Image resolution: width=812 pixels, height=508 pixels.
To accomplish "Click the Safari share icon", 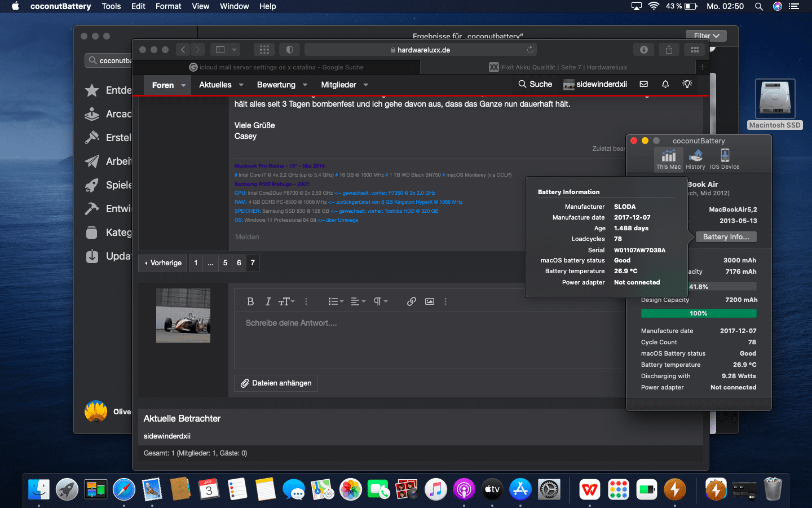I will (x=669, y=50).
